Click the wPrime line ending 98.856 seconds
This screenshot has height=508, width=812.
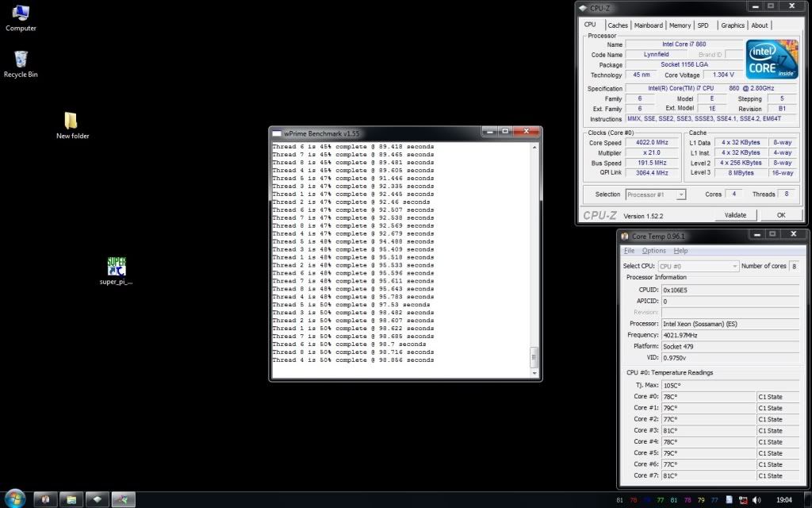[x=353, y=360]
